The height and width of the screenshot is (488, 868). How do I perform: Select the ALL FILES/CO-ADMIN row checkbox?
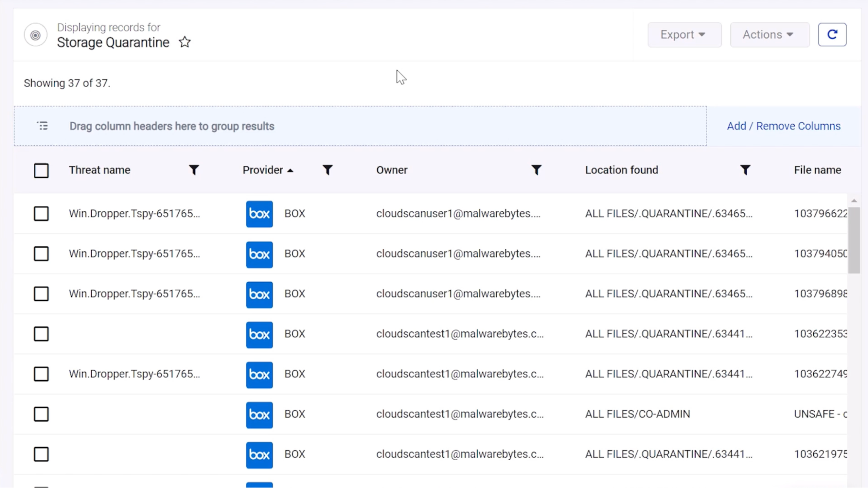(41, 414)
